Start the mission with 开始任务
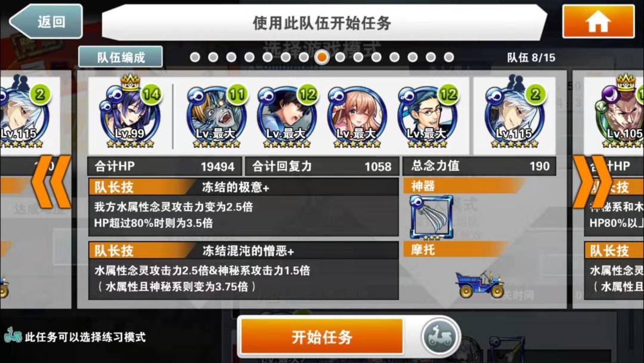The width and height of the screenshot is (644, 363). [x=322, y=337]
